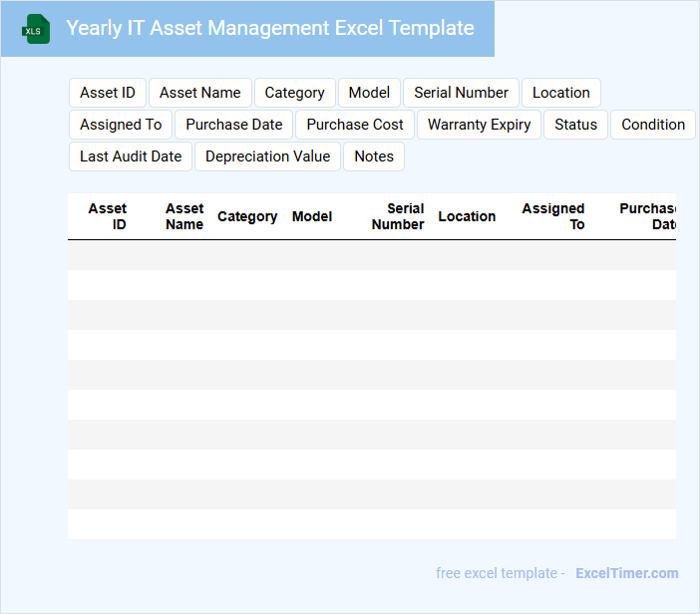Click the Yearly IT Asset Management title
This screenshot has width=700, height=614.
tap(270, 28)
